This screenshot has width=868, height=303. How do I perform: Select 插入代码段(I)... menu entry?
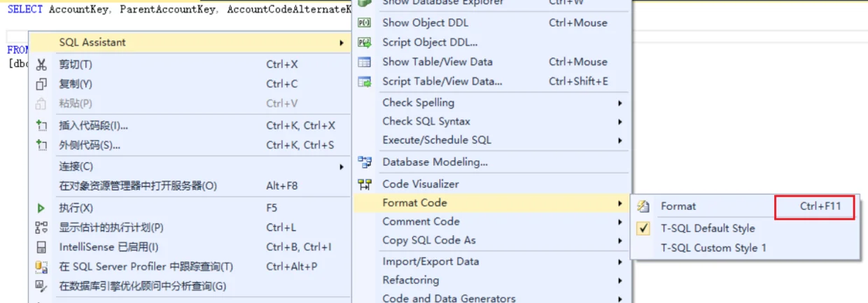190,126
